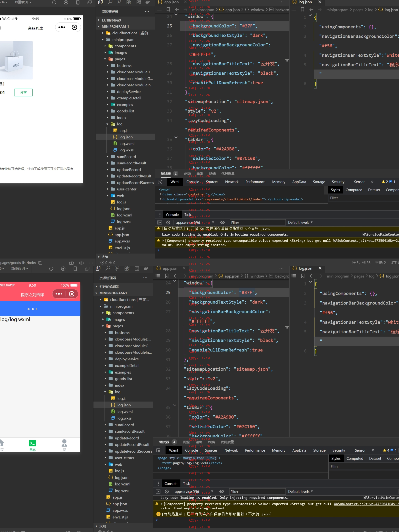Open appservice (#6) context dropdown in upper console

tap(195, 222)
